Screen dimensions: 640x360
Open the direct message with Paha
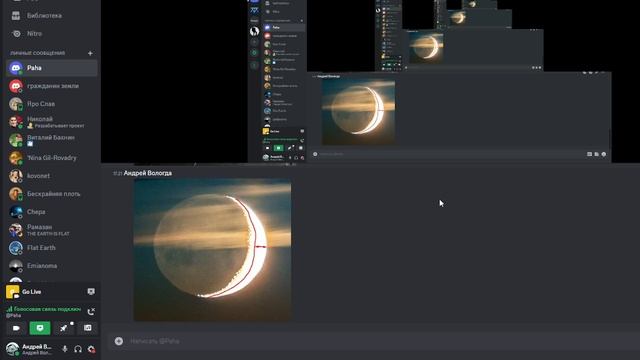[52, 68]
